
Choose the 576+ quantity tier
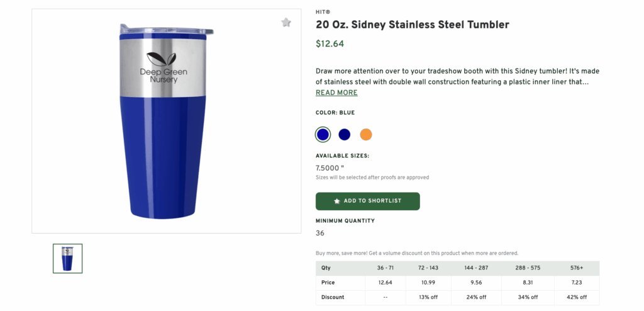(x=577, y=268)
